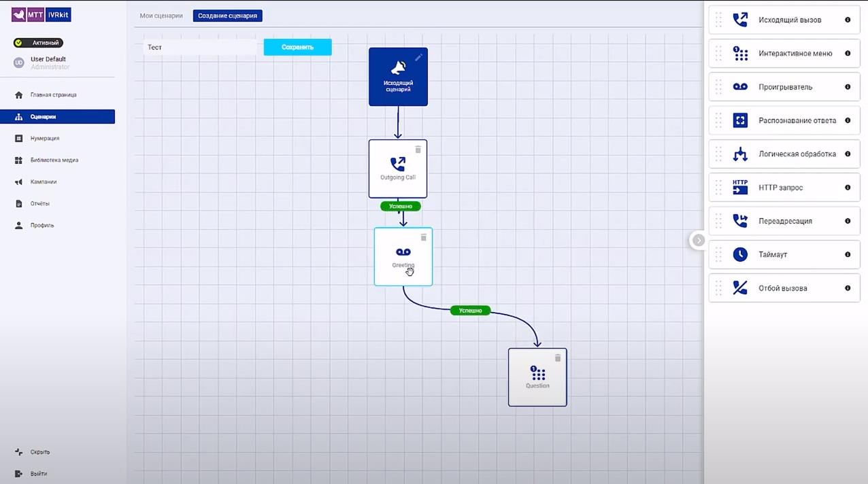
Task: Click trash icon on the Greeting node
Action: [423, 237]
